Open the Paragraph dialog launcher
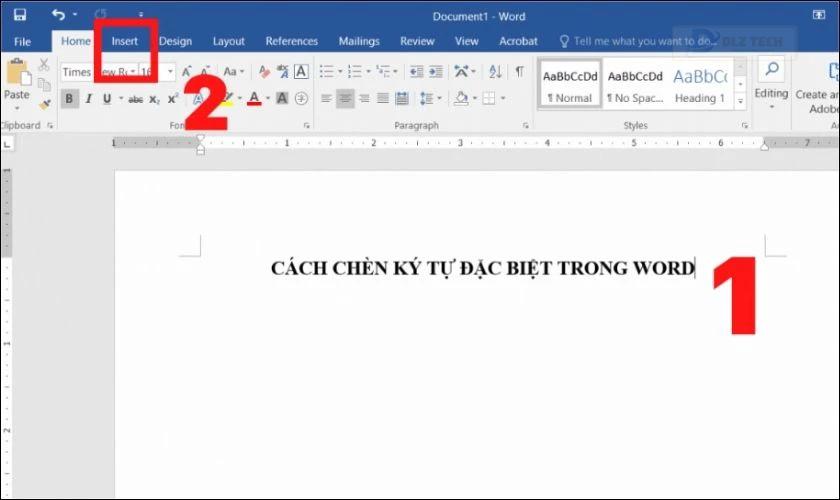The image size is (840, 500). [526, 125]
